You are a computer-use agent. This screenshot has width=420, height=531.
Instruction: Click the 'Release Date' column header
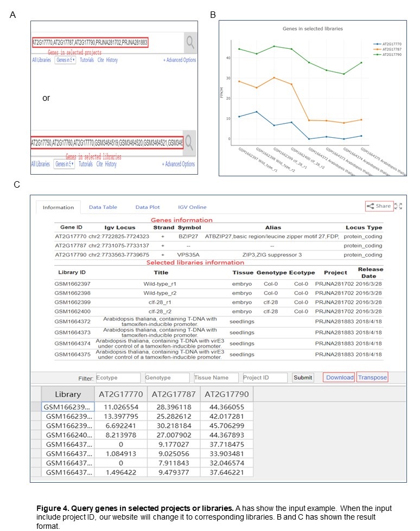click(370, 273)
